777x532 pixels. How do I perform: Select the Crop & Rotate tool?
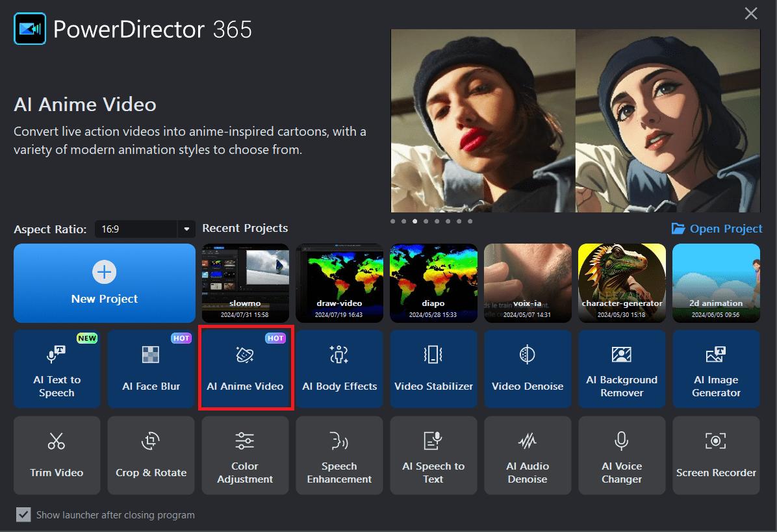[151, 455]
